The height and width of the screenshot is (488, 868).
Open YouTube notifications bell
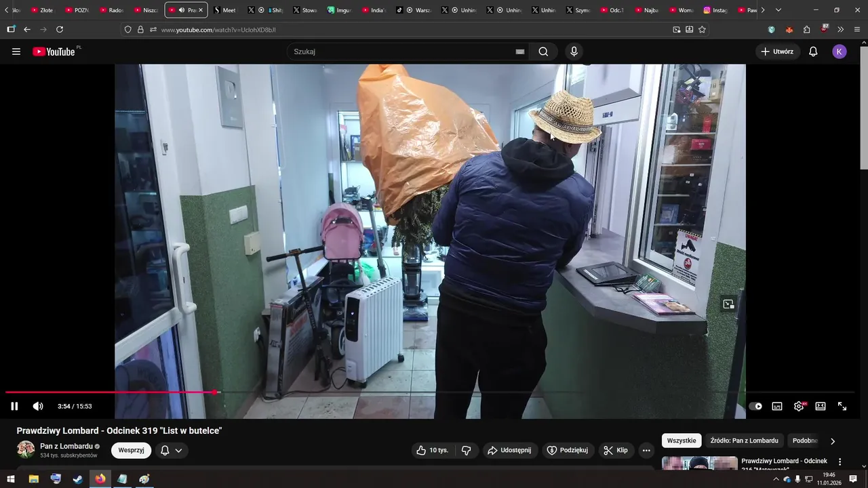tap(813, 52)
